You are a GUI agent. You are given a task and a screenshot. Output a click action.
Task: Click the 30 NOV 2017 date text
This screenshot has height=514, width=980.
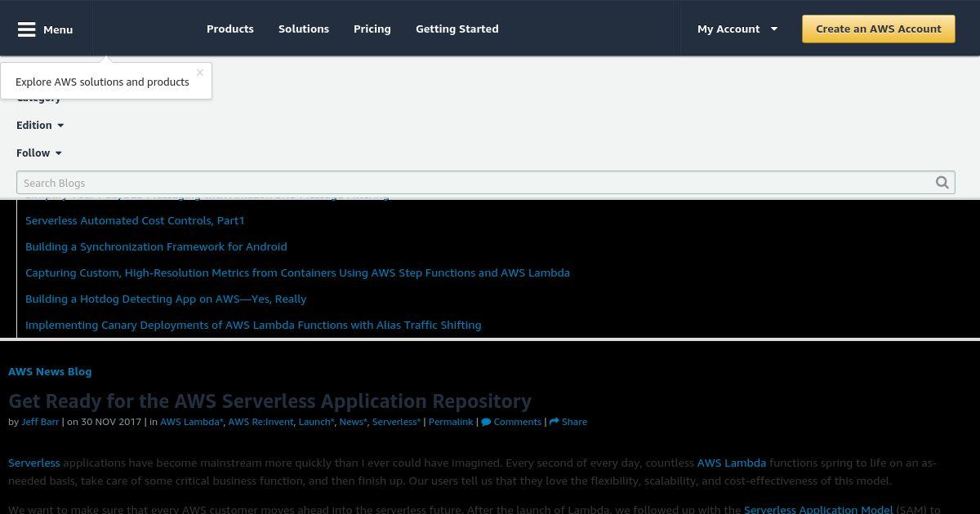point(111,422)
